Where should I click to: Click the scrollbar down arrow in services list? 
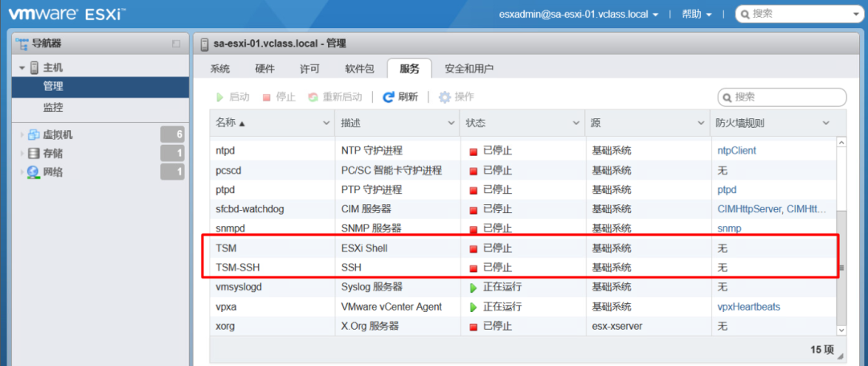click(841, 331)
